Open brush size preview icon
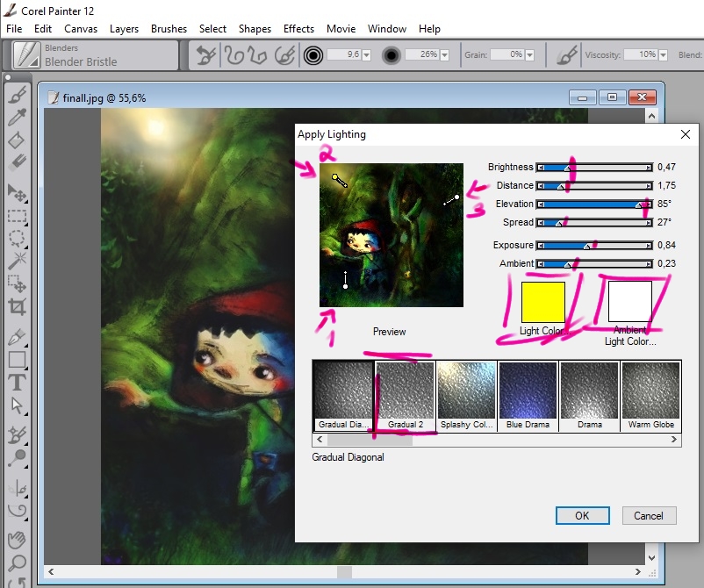This screenshot has width=704, height=588. tap(313, 55)
